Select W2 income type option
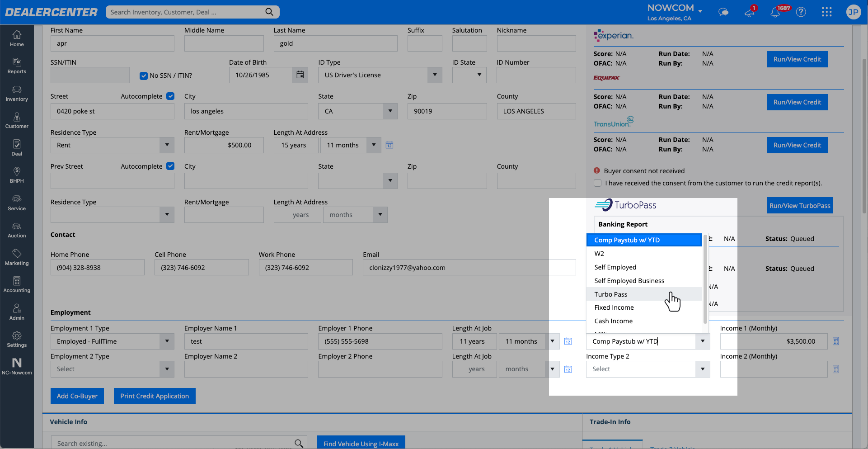The width and height of the screenshot is (868, 449). pos(644,254)
